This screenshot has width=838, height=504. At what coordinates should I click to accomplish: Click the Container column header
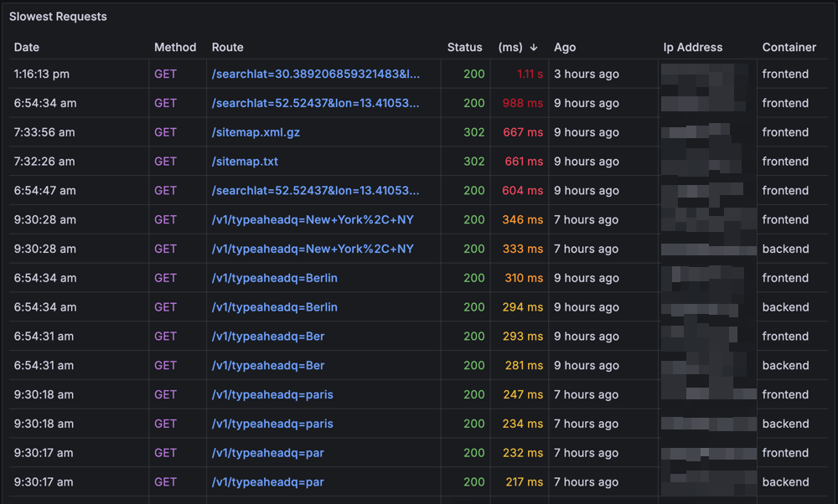coord(789,48)
